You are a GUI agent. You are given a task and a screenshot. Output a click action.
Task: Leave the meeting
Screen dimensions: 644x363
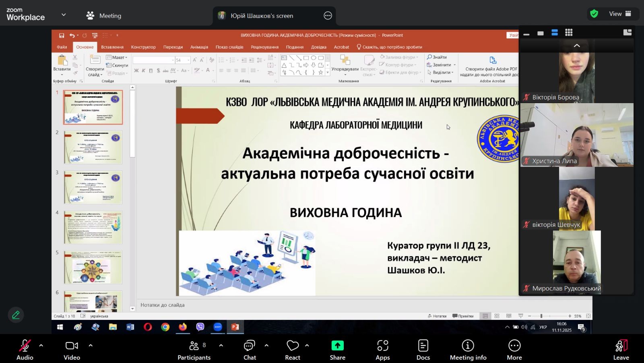pos(621,350)
